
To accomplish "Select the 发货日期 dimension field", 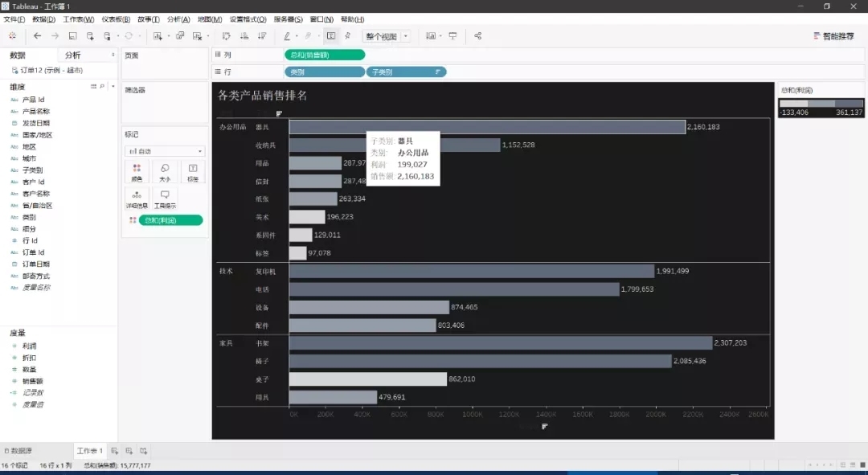I will pos(36,123).
